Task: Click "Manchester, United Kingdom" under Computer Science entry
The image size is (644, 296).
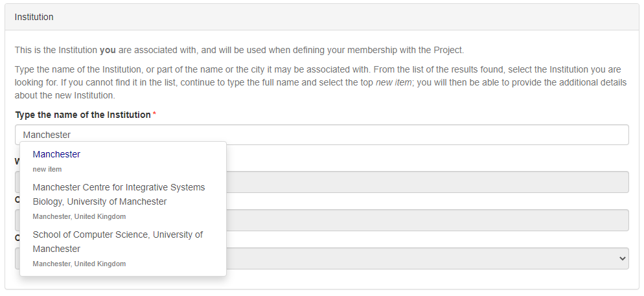Action: pos(79,264)
